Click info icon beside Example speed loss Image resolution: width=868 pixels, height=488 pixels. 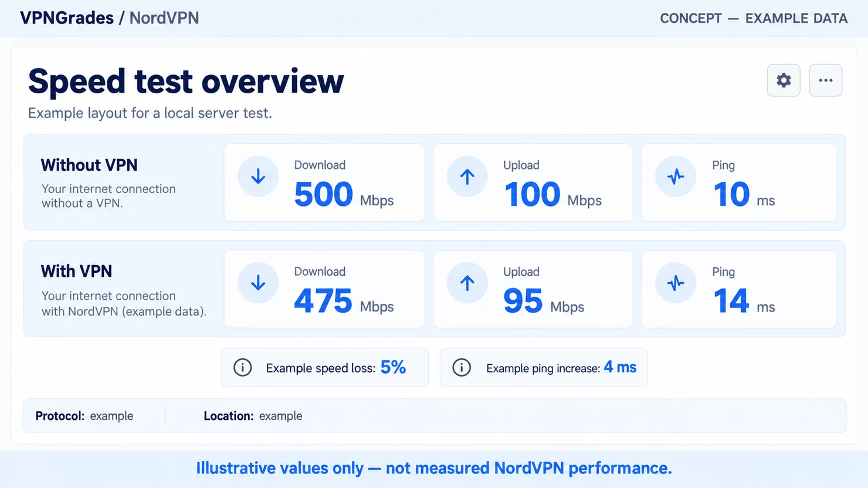click(x=243, y=368)
